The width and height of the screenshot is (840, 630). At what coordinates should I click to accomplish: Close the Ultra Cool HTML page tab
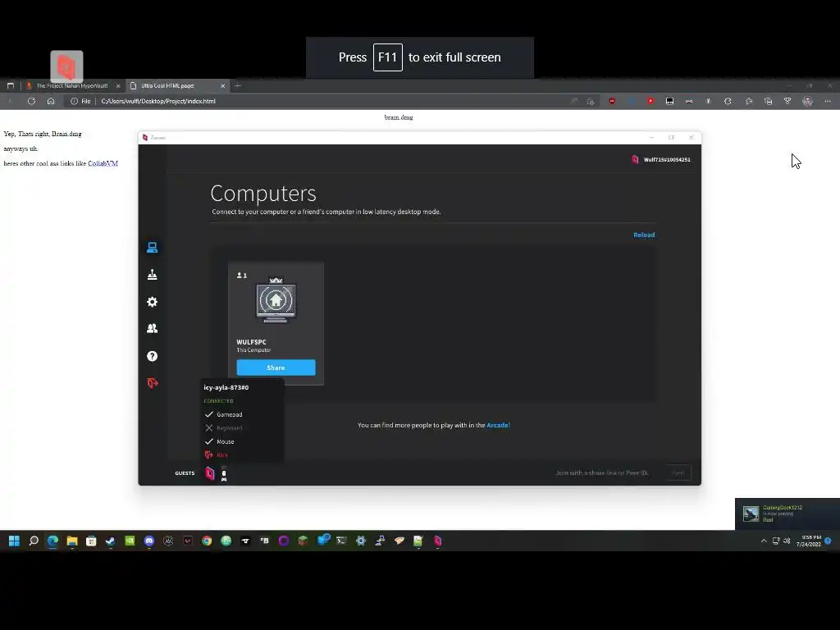(223, 85)
